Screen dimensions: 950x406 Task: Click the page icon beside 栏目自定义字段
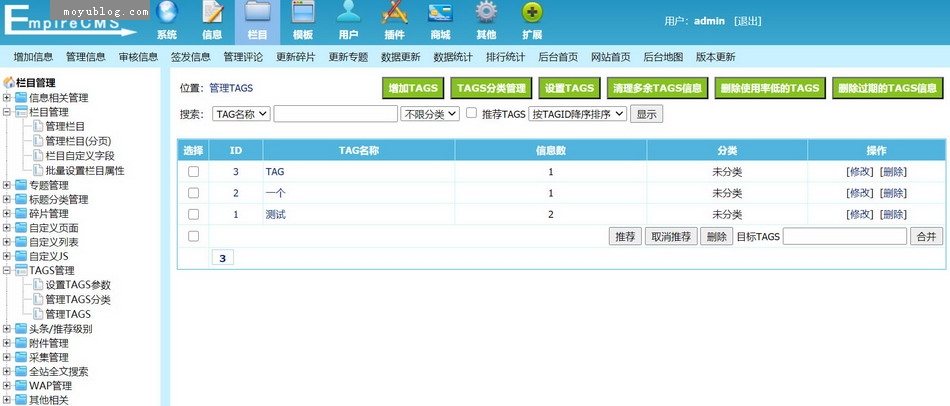coord(38,156)
